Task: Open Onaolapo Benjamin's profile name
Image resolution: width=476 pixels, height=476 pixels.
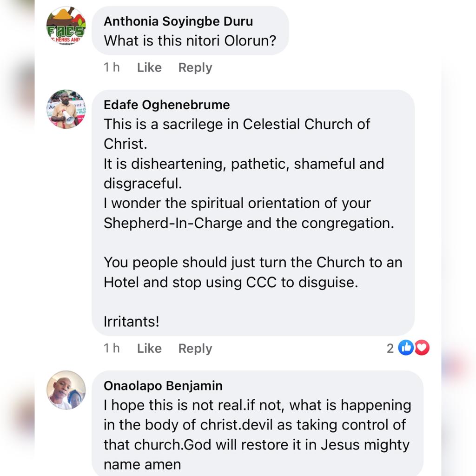Action: [163, 385]
